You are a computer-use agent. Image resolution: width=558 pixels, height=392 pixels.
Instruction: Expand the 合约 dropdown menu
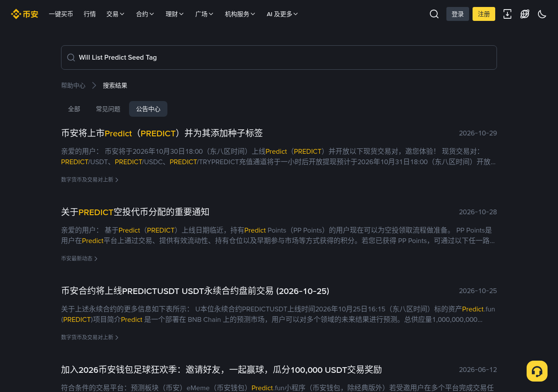tap(145, 14)
